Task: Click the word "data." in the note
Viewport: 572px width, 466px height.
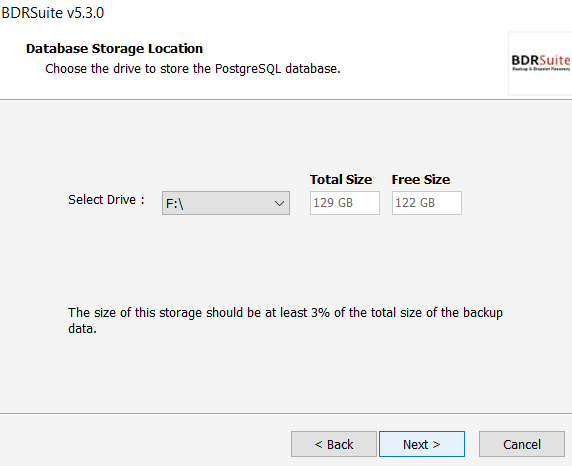Action: click(x=82, y=329)
